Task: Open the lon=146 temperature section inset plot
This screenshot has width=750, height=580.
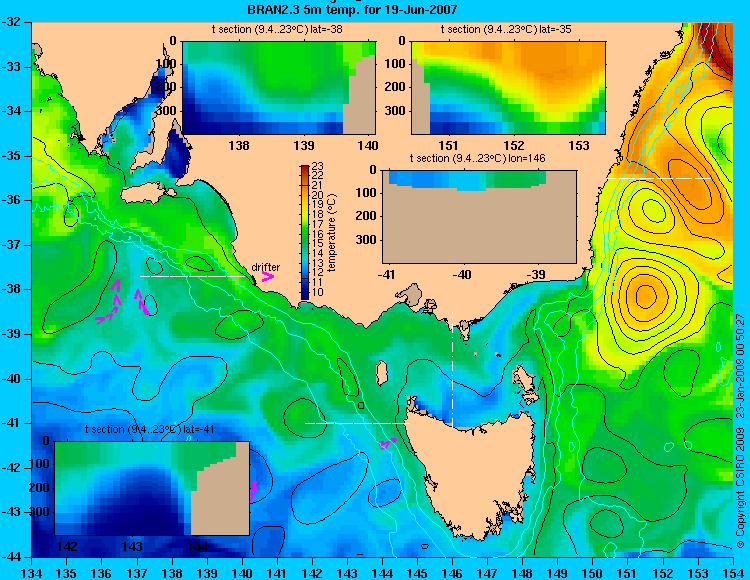Action: (479, 216)
